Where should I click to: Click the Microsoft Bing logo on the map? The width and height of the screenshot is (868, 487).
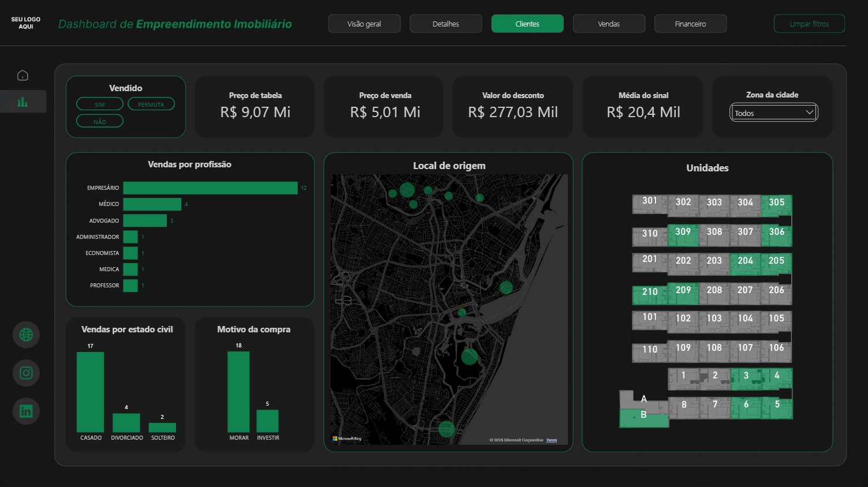coord(346,439)
